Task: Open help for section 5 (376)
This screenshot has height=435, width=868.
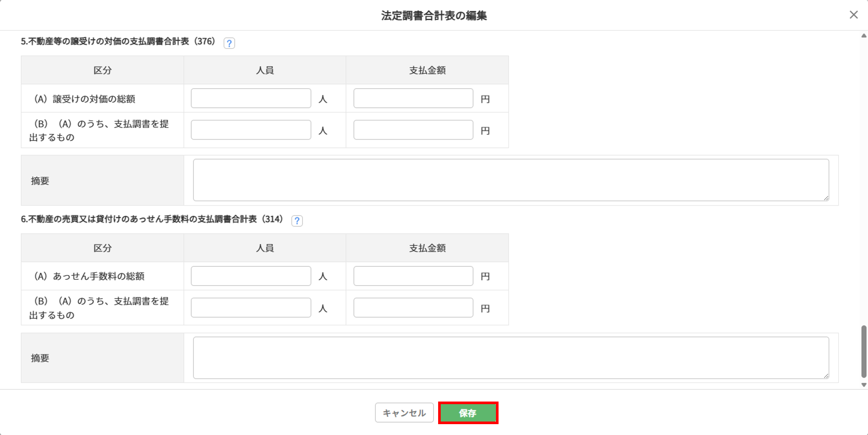Action: 229,43
